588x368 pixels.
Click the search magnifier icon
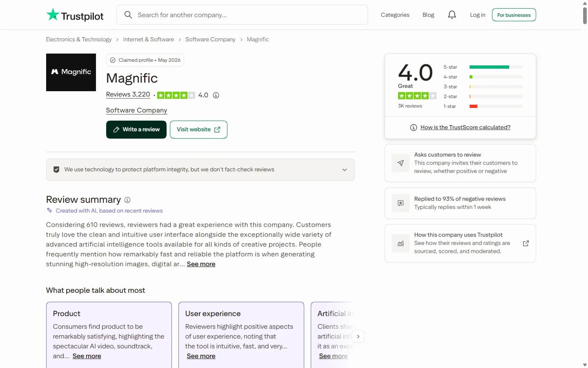(x=128, y=15)
